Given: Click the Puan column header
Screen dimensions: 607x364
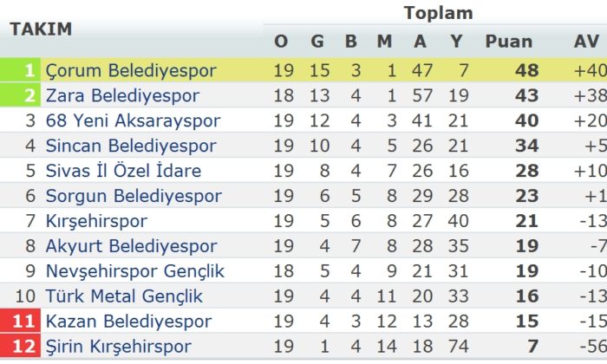Looking at the screenshot, I should [509, 41].
